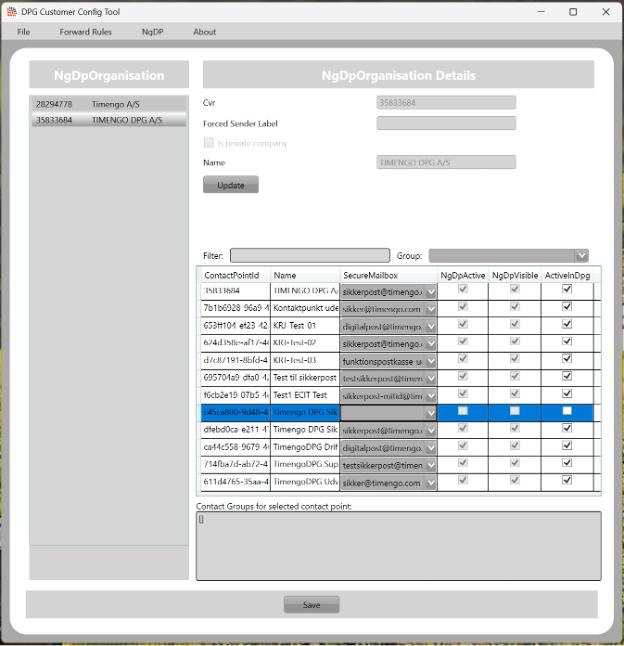The image size is (624, 646).
Task: Click the DPG Customer Config Tool app icon
Action: click(x=11, y=12)
